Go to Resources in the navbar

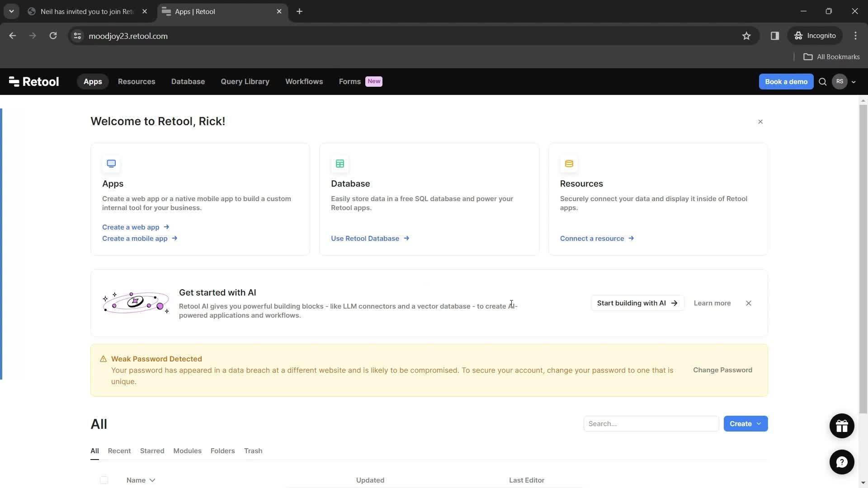point(137,81)
